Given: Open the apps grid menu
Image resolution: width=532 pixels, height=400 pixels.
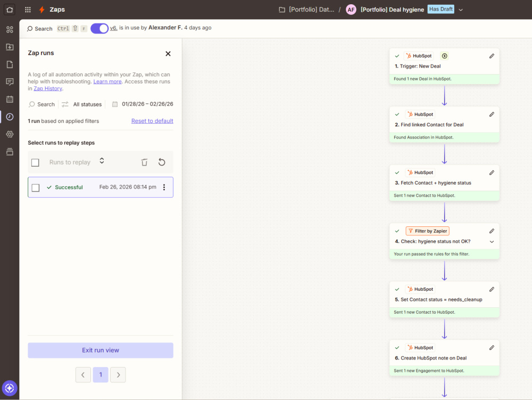Looking at the screenshot, I should [28, 10].
